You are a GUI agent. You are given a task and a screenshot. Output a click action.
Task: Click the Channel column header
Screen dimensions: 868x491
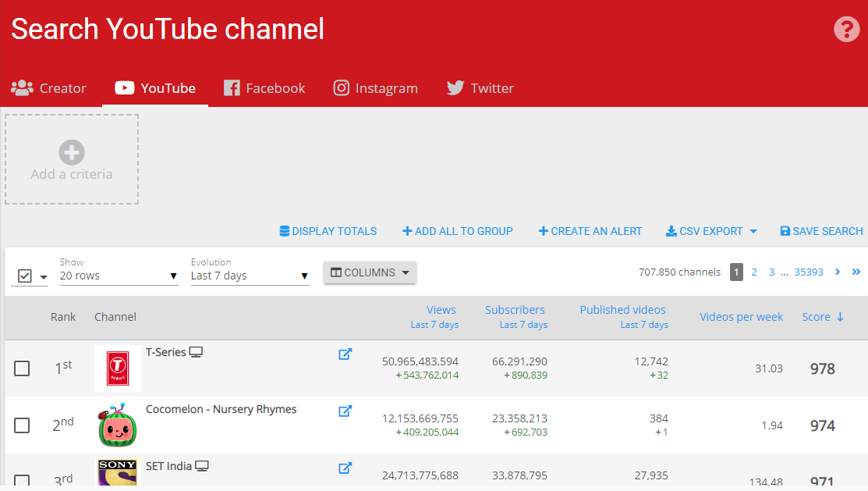coord(115,317)
